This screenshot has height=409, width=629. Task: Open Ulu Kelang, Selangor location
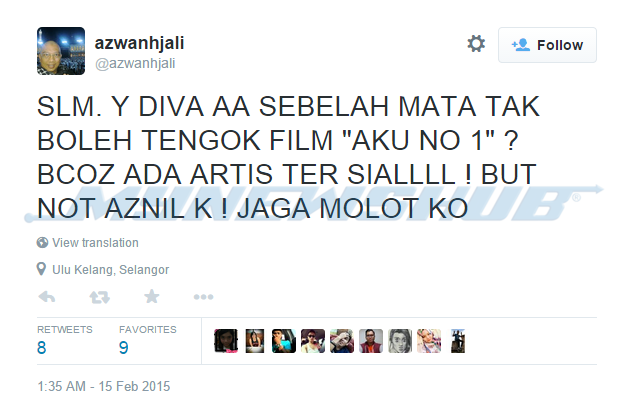tap(110, 269)
